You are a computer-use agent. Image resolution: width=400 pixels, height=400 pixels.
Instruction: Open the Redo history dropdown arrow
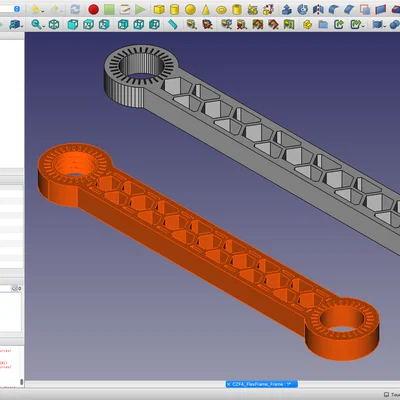click(61, 10)
